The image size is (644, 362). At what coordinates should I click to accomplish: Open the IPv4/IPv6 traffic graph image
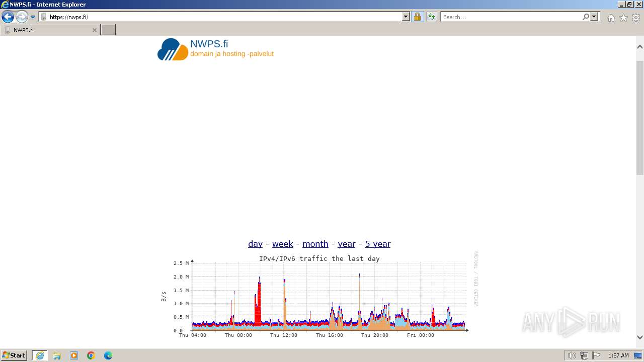pos(319,296)
